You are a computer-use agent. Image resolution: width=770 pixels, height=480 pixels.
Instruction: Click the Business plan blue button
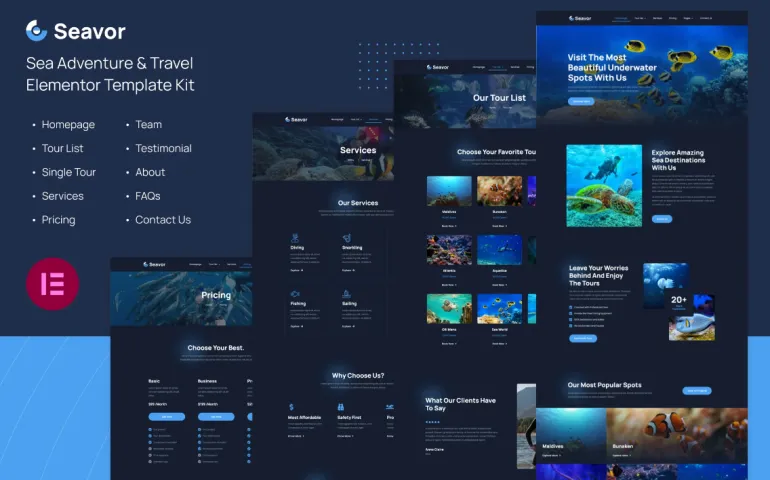coord(216,416)
